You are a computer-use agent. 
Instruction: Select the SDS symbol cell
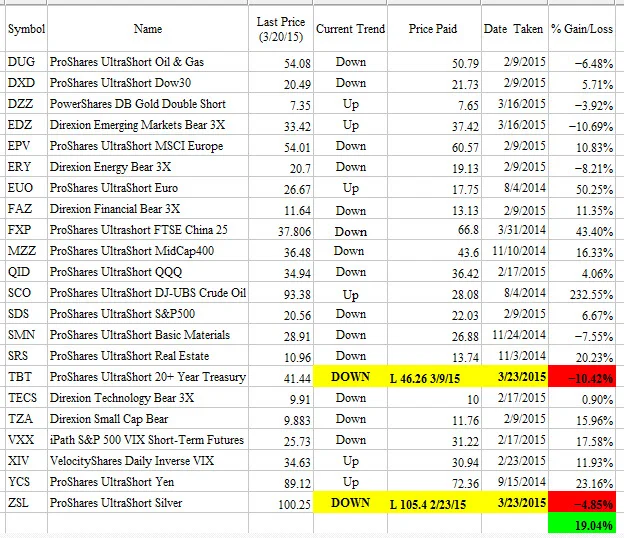tap(26, 314)
